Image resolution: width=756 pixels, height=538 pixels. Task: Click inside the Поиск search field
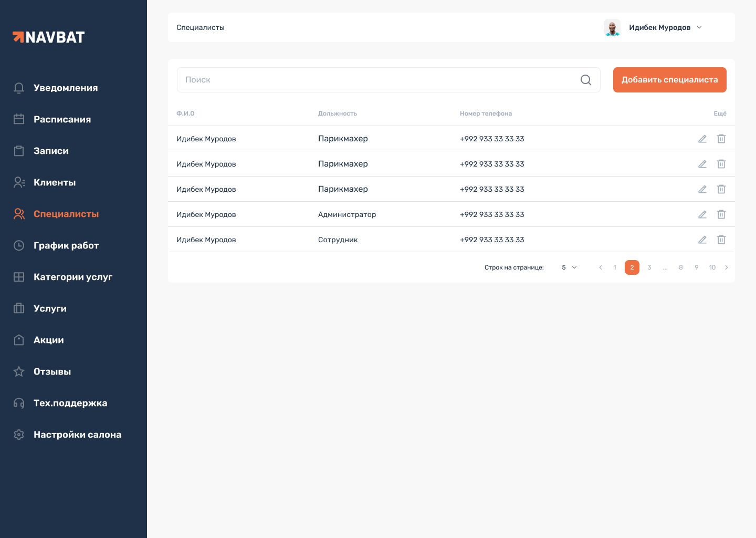point(367,80)
